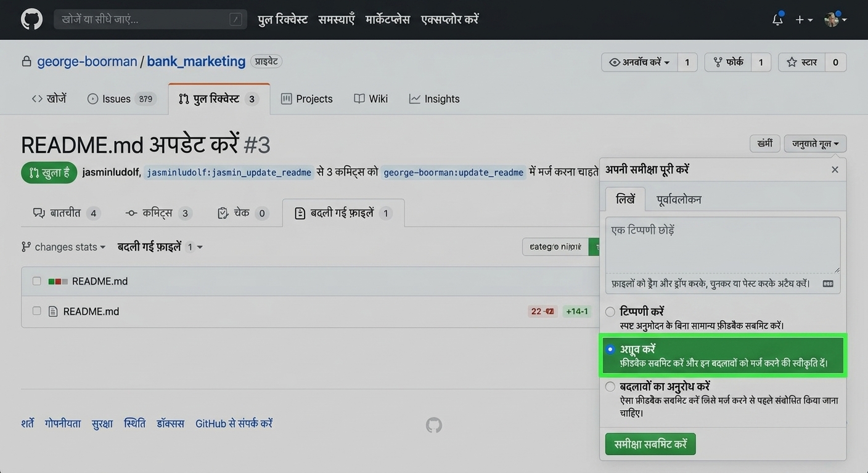Select the टिप्पणी करें radio option
The image size is (868, 473).
tap(610, 312)
